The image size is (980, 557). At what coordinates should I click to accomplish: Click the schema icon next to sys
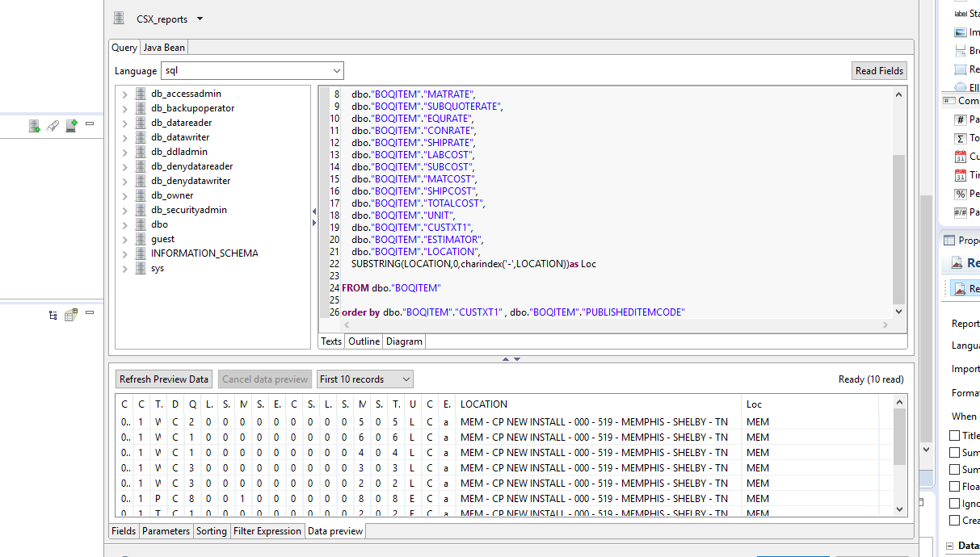click(141, 268)
